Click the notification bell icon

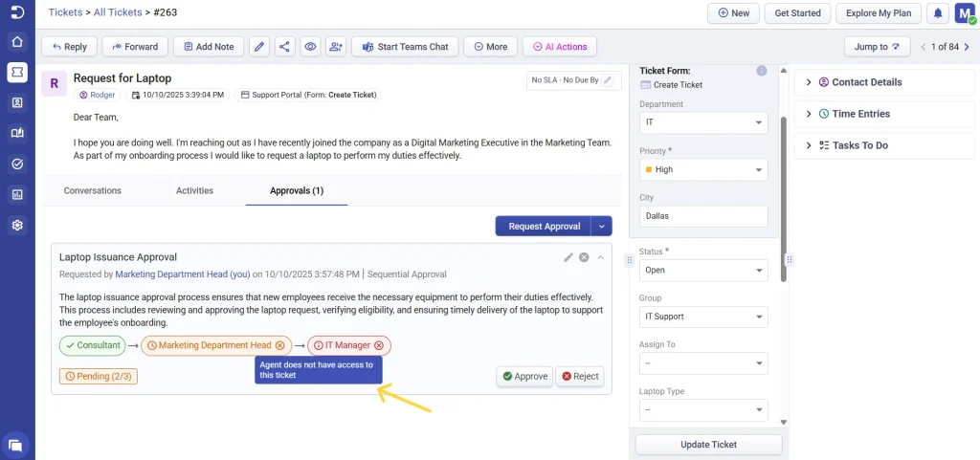pyautogui.click(x=938, y=13)
